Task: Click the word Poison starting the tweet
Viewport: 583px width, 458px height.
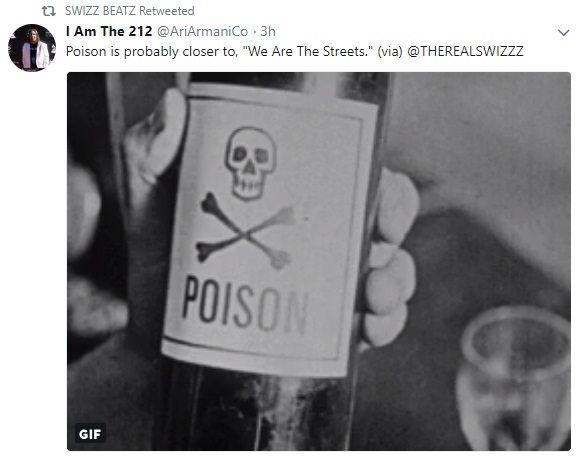Action: 86,51
